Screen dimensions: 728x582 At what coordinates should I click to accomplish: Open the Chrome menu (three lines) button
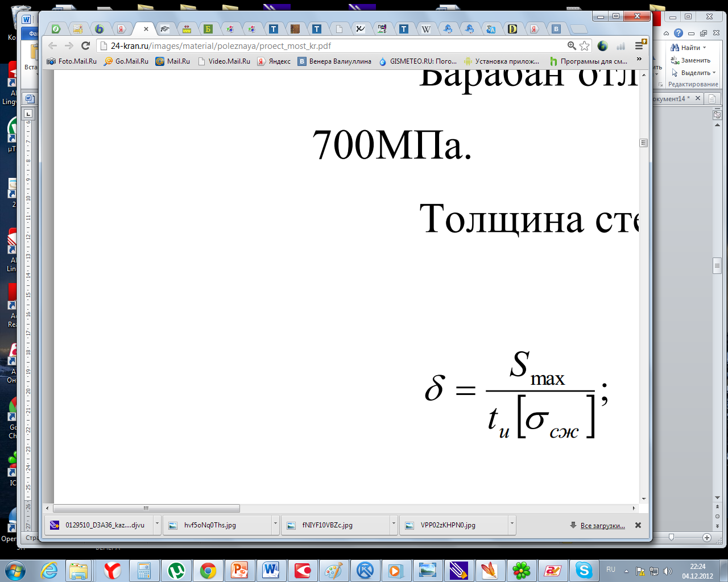(x=640, y=46)
